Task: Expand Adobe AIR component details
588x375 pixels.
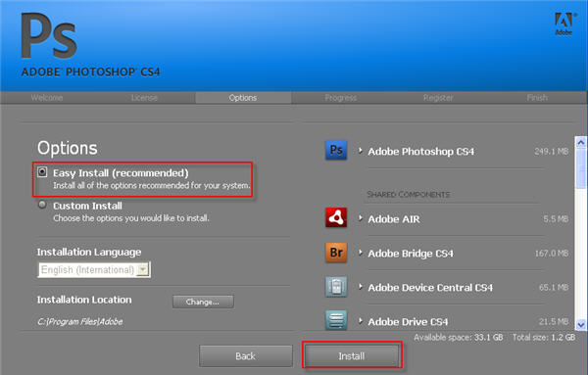Action: click(x=361, y=218)
